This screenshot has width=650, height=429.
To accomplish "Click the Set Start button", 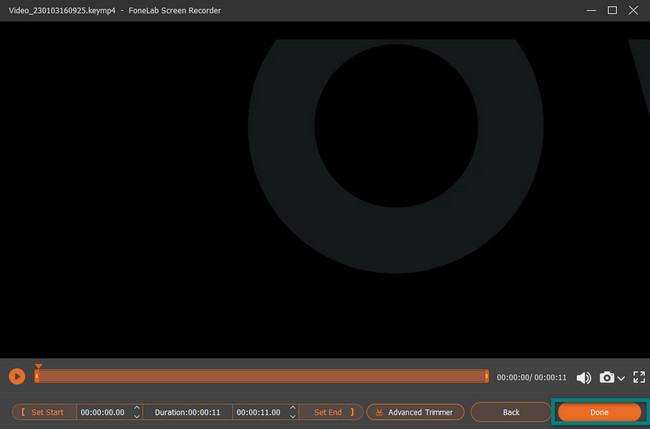I will click(x=44, y=412).
